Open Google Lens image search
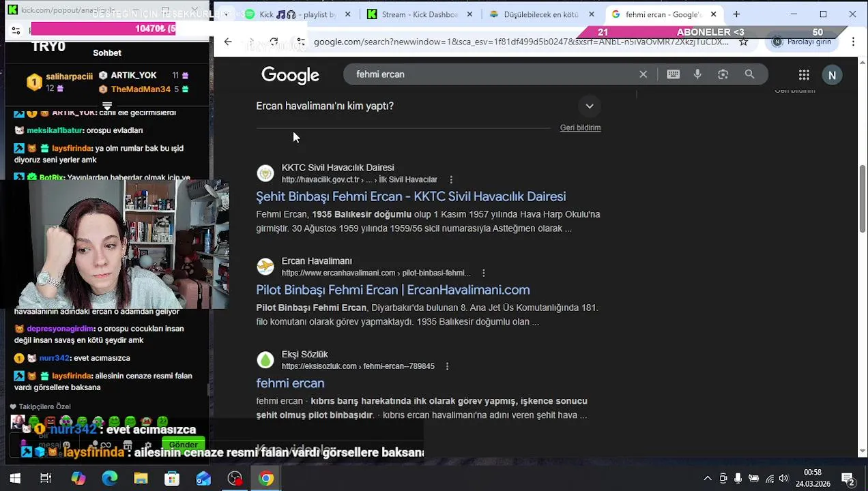The image size is (868, 491). click(x=723, y=74)
